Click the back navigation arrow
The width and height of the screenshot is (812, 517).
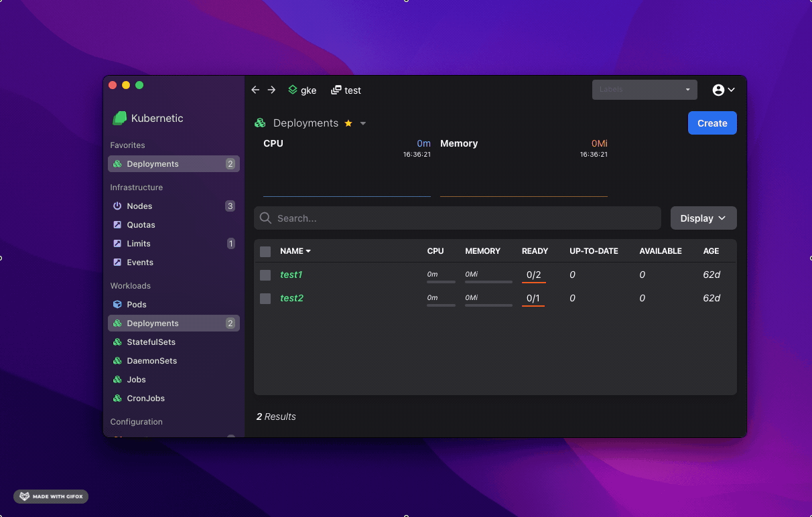pos(255,90)
